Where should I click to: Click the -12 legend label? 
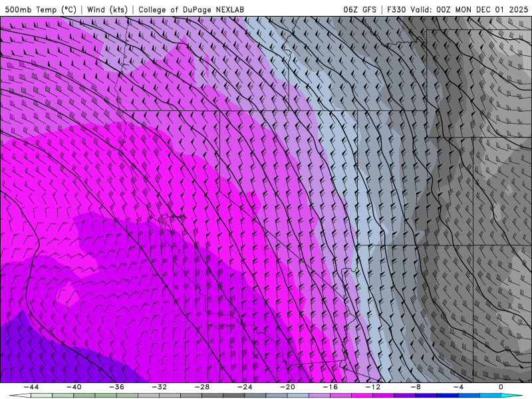tap(373, 387)
